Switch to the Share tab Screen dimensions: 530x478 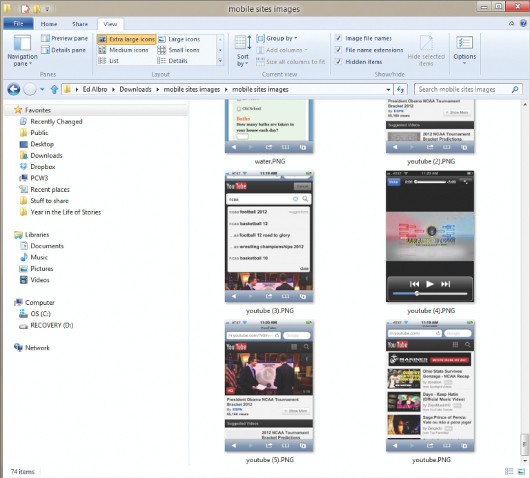pos(80,24)
